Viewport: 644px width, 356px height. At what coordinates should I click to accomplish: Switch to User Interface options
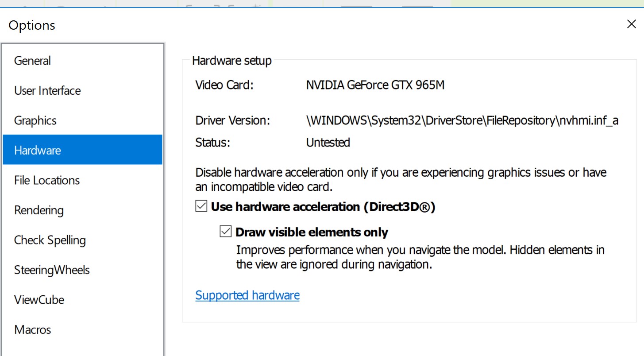pos(47,91)
